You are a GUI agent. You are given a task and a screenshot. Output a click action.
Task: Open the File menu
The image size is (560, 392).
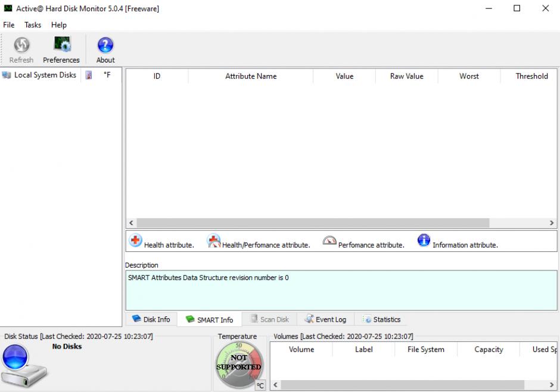pos(8,25)
